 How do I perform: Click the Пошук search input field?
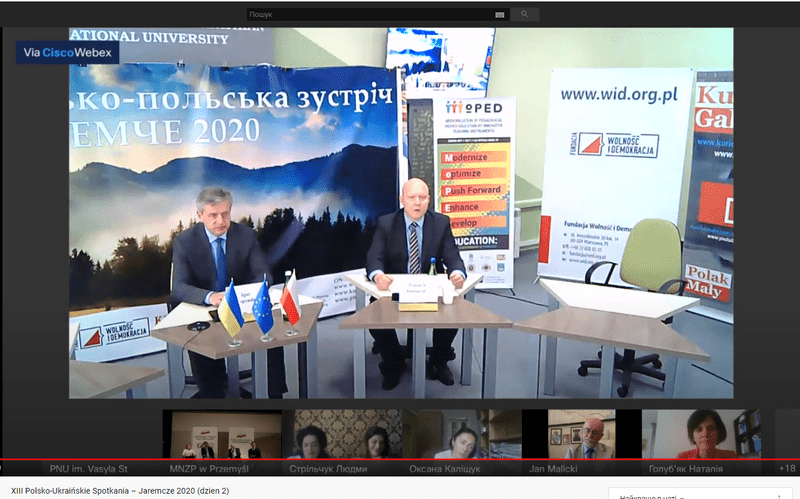[370, 15]
